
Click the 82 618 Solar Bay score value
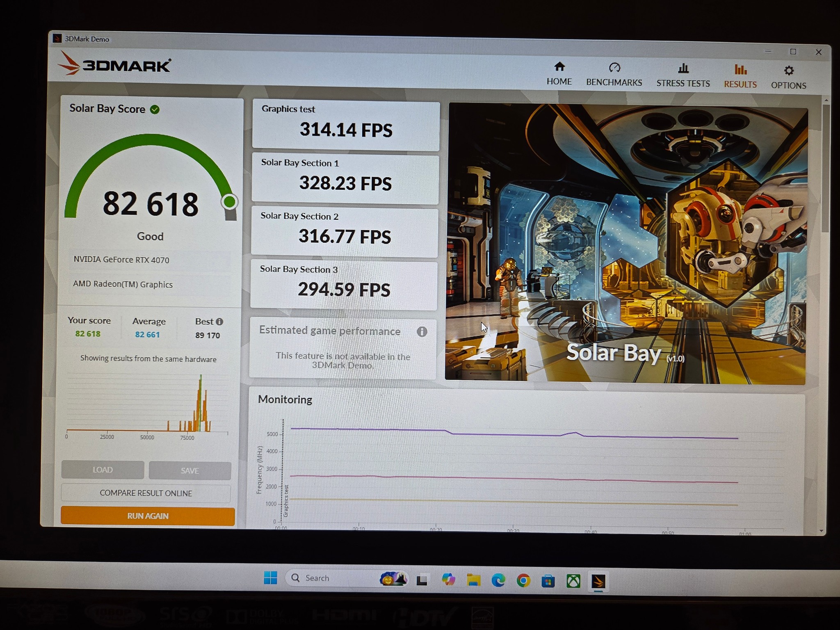tap(151, 204)
